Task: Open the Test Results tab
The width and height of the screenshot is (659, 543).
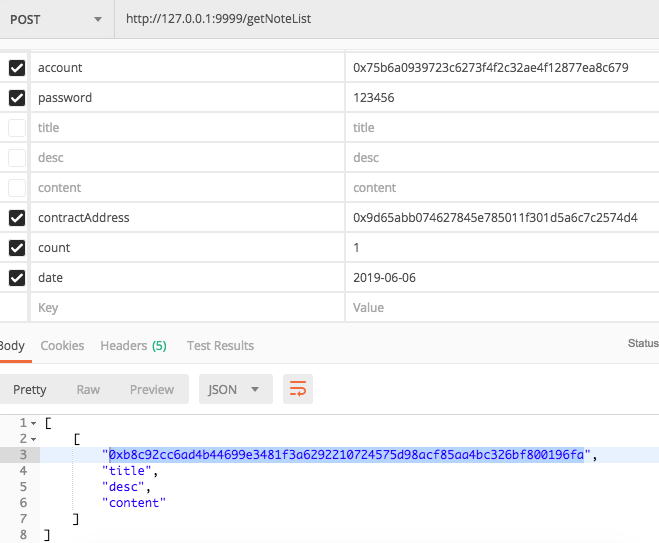Action: (x=220, y=345)
